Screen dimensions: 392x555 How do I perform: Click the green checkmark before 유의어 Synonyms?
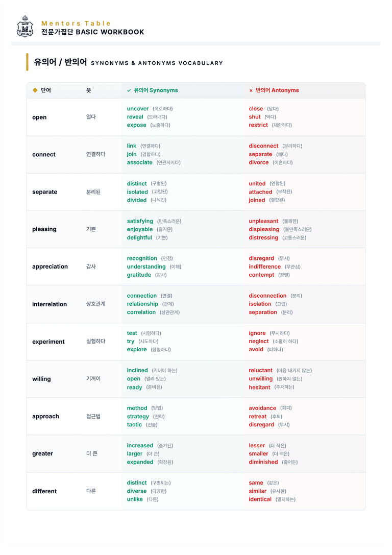[x=129, y=90]
